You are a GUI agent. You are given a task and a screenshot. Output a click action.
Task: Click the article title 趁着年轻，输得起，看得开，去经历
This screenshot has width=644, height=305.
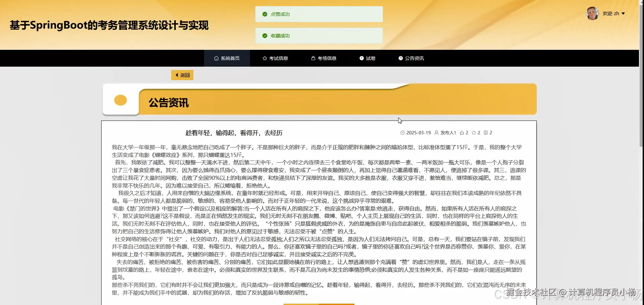coord(233,133)
